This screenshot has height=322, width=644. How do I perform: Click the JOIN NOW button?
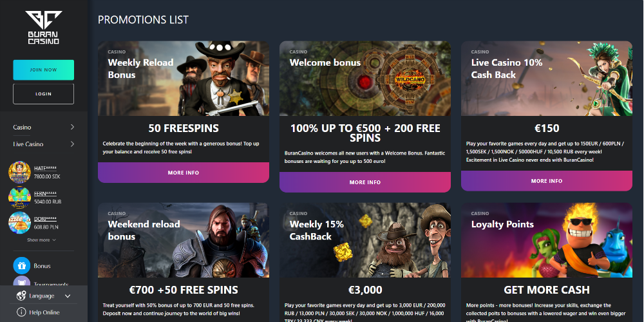(44, 70)
